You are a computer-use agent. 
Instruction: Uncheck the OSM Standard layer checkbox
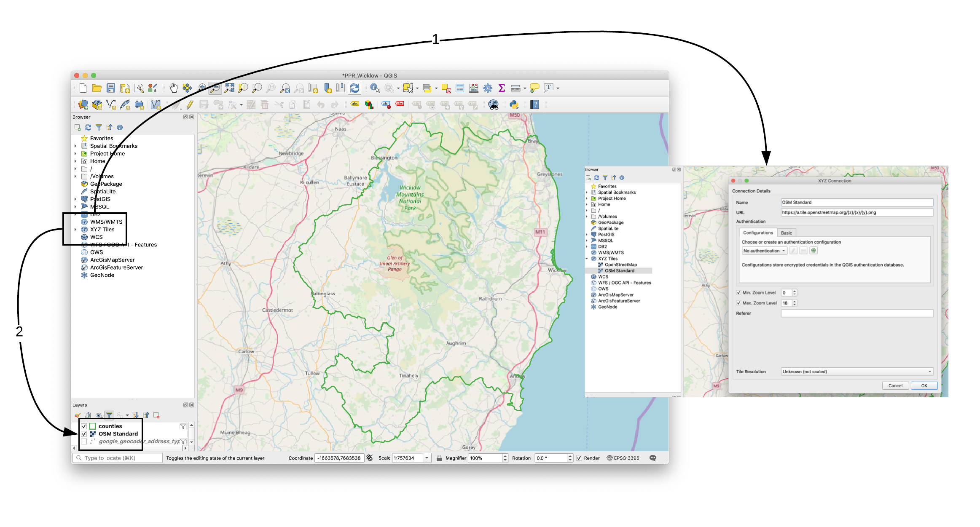click(84, 434)
